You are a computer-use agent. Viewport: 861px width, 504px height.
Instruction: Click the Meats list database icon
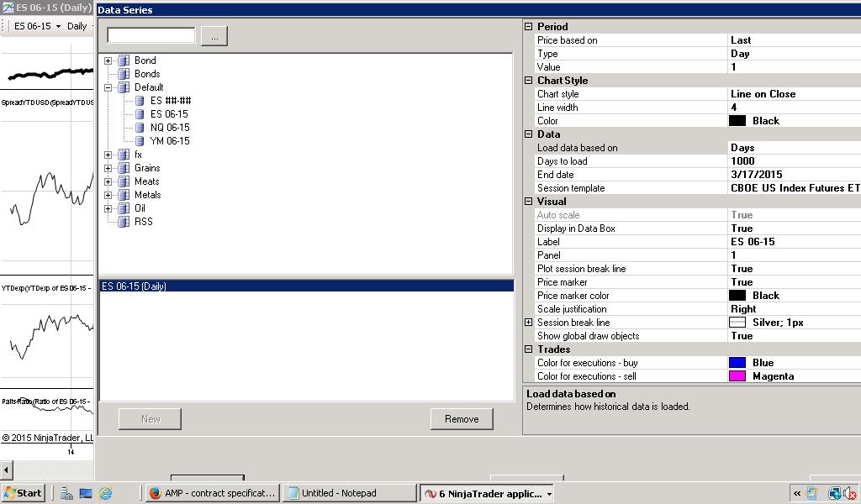(124, 181)
